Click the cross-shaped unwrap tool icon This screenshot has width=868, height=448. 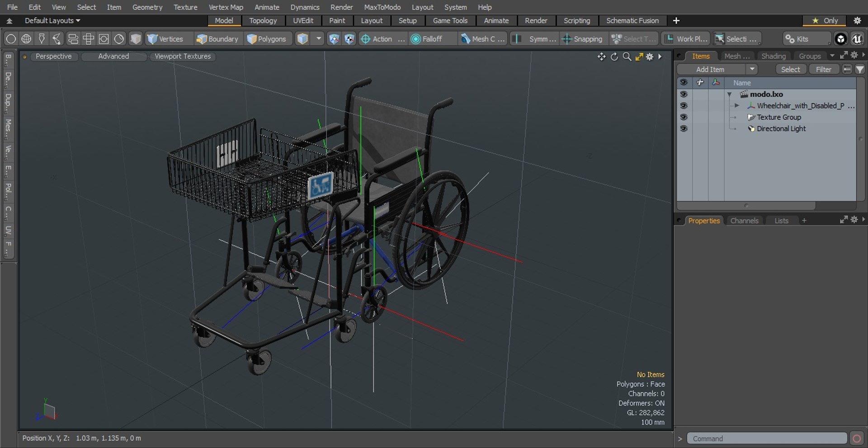coord(88,39)
